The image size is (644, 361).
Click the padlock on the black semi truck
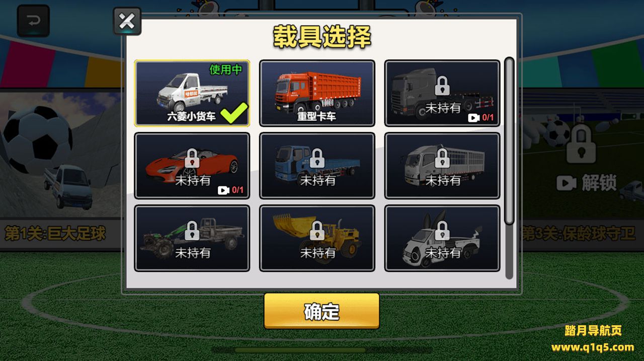click(x=442, y=86)
